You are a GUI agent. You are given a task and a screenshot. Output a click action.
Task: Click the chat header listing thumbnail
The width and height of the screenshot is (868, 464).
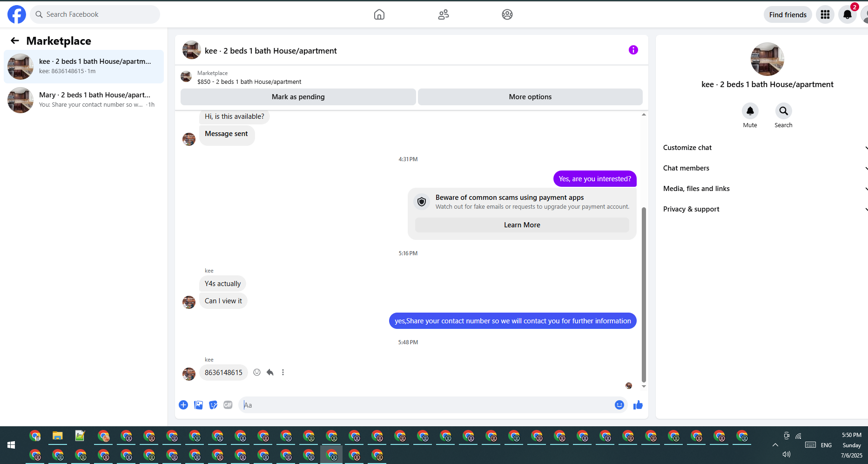coord(192,50)
